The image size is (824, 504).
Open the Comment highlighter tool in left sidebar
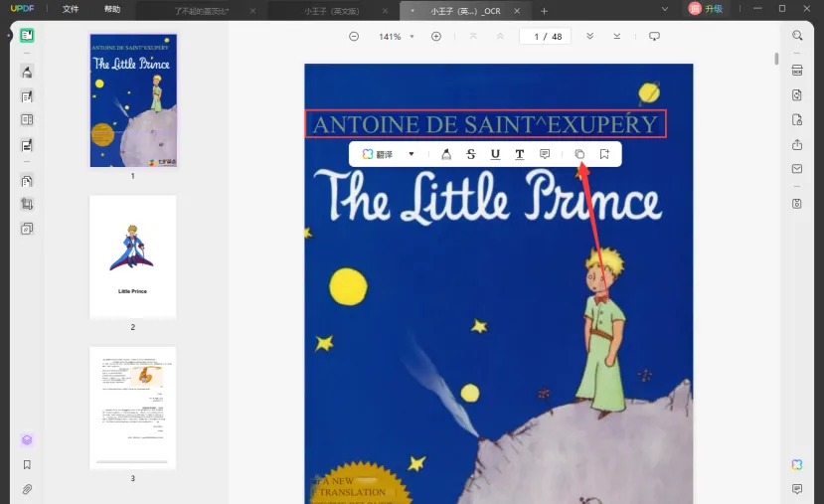click(27, 72)
